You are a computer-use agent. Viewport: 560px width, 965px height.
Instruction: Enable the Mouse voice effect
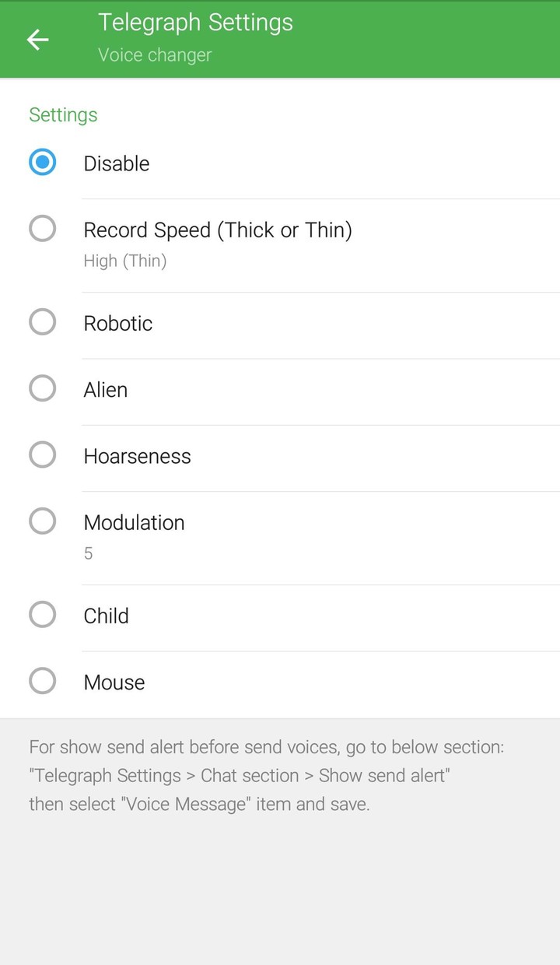tap(43, 680)
